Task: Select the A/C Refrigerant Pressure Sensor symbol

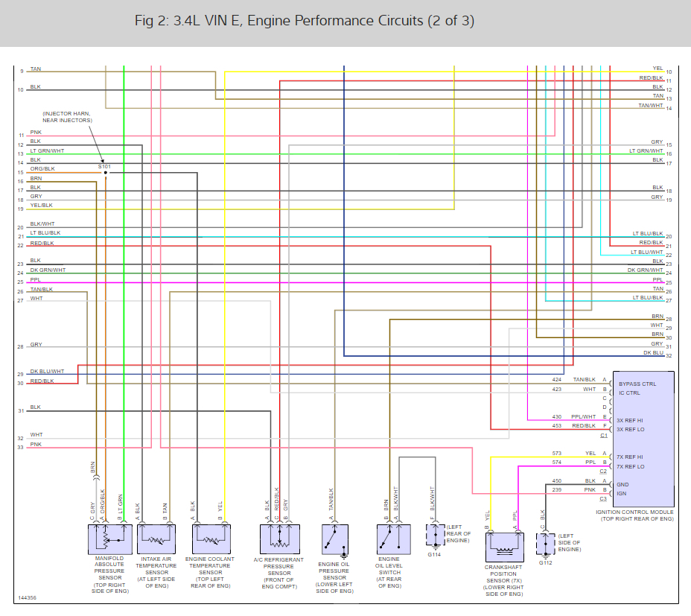Action: pyautogui.click(x=280, y=539)
